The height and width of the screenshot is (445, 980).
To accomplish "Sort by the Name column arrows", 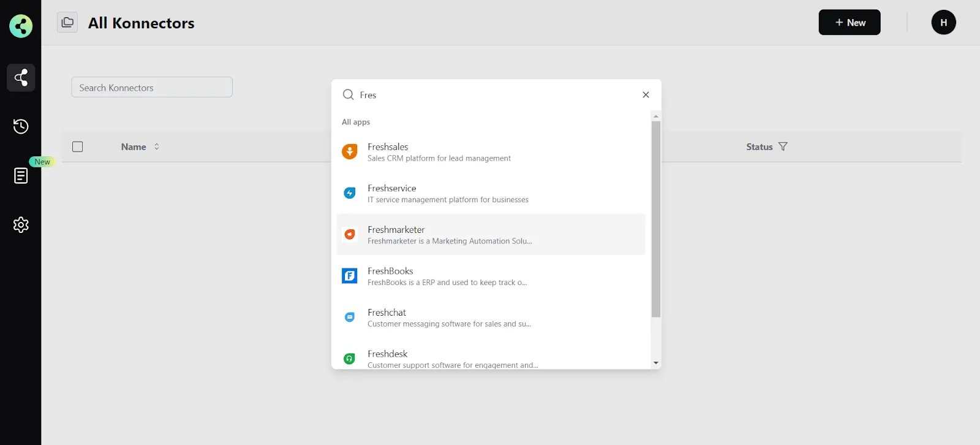I will point(157,146).
